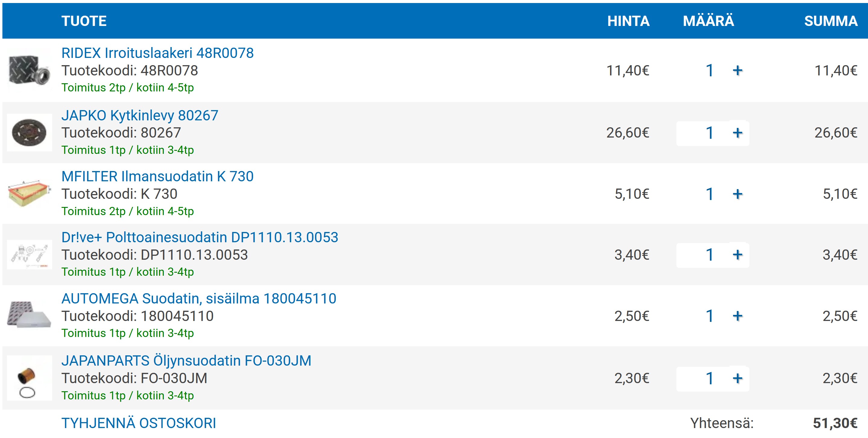Click the MFILTER air filter thumbnail

(x=29, y=193)
